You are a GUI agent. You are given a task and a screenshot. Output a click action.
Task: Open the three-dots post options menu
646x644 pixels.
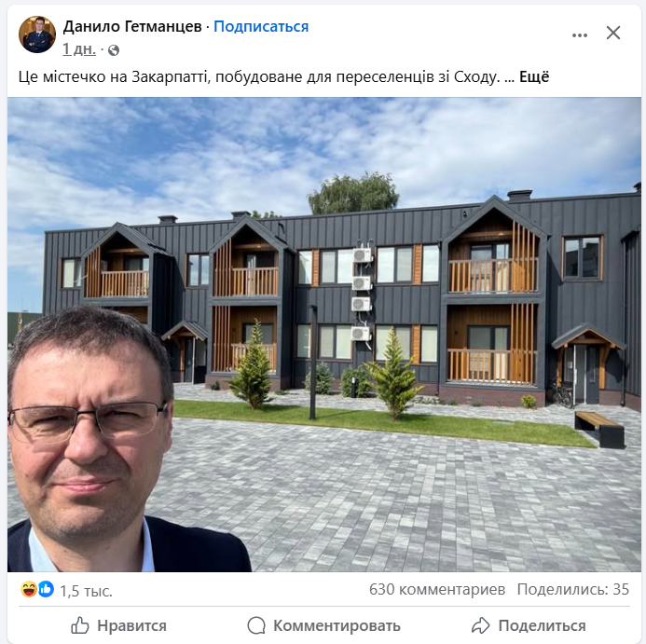pyautogui.click(x=579, y=35)
